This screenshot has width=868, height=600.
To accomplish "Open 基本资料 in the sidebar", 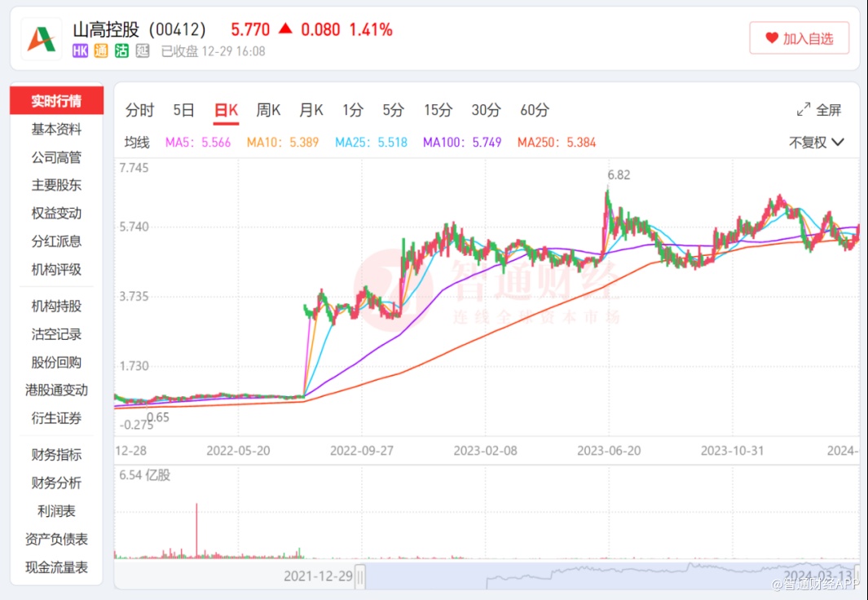I will pyautogui.click(x=56, y=130).
